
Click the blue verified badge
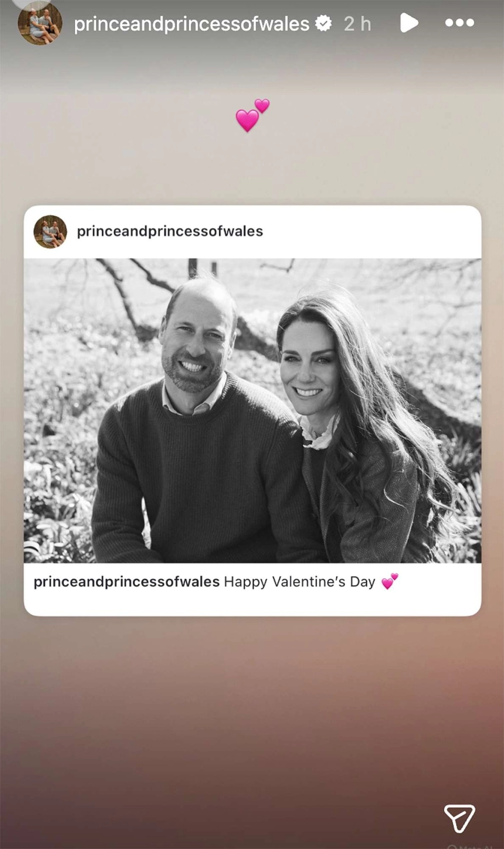point(324,23)
